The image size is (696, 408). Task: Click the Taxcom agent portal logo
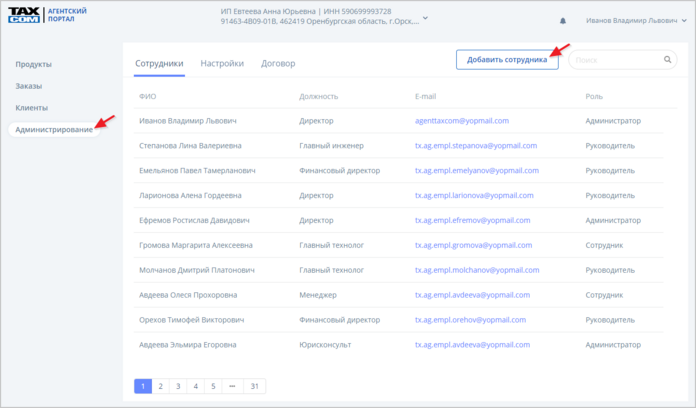[48, 18]
